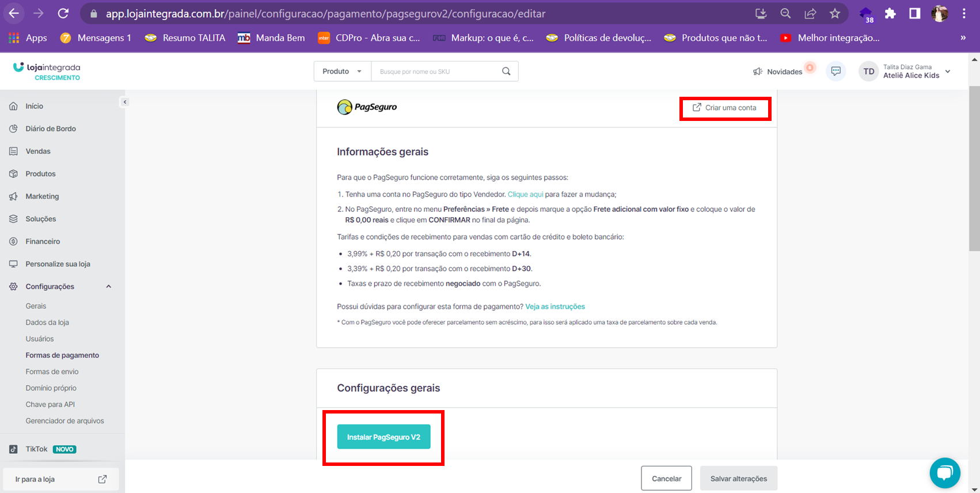Select Formas de envio submenu

52,371
